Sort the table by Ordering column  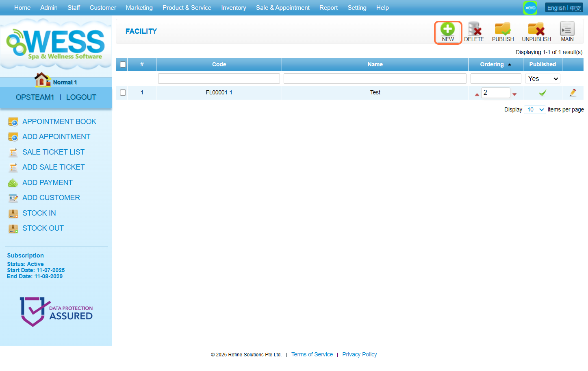click(492, 65)
